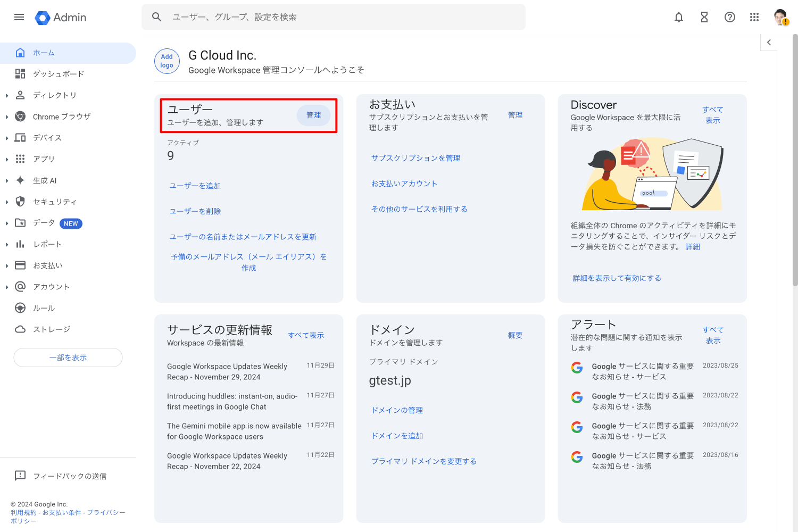
Task: Open the 利用規約 footer link
Action: pos(23,513)
